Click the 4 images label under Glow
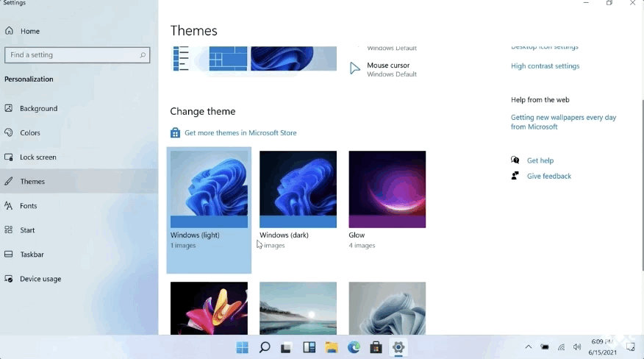This screenshot has height=359, width=644. pyautogui.click(x=362, y=246)
